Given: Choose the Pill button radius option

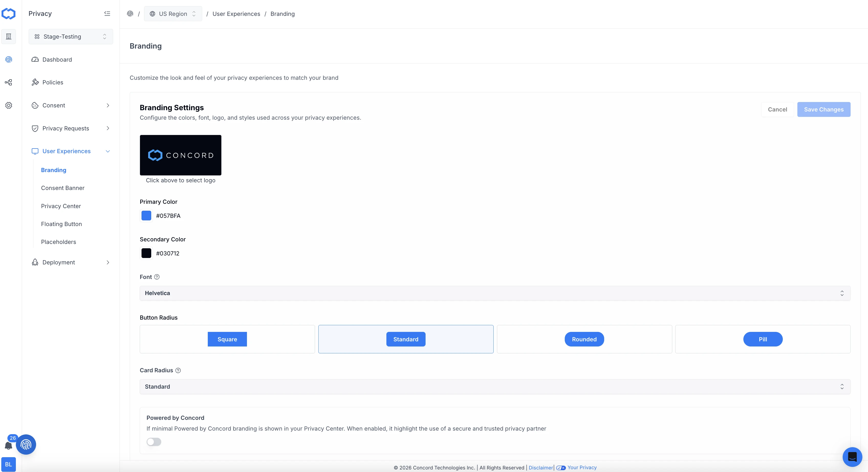Looking at the screenshot, I should (763, 339).
